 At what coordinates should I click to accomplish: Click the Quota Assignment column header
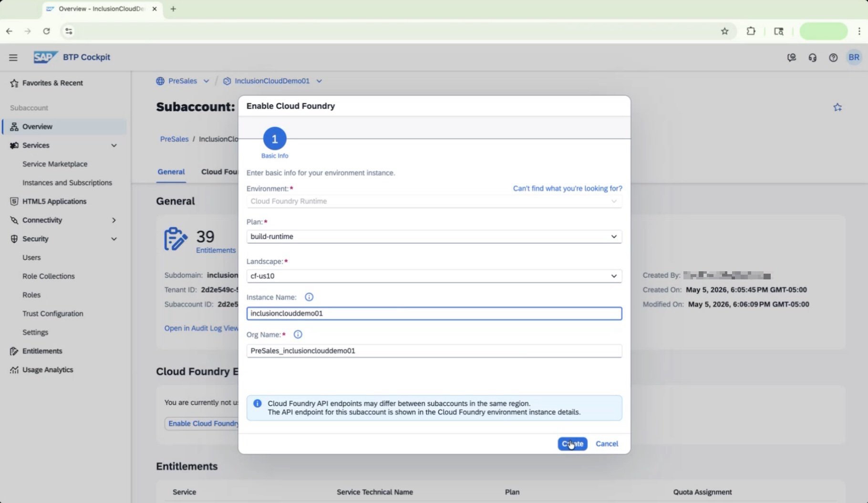[x=703, y=492]
